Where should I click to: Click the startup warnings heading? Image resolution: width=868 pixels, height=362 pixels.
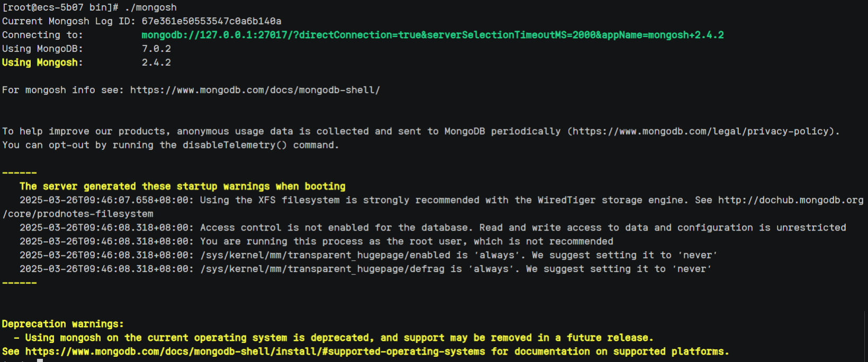click(182, 187)
